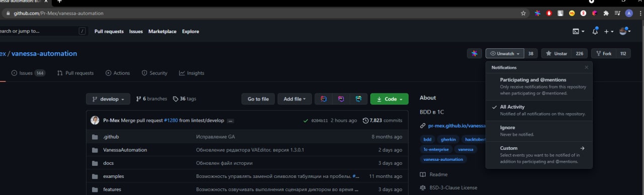
Task: Open the Yandex extension icon
Action: [584, 13]
